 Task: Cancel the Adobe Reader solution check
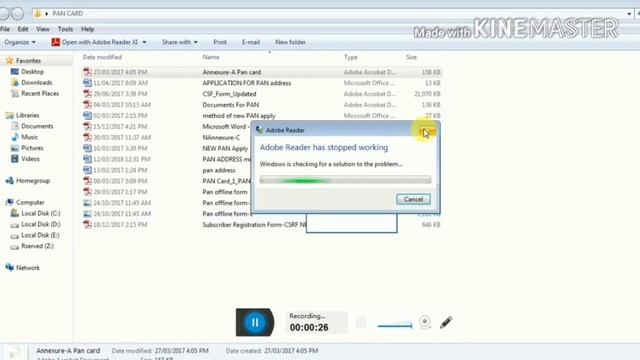pos(413,199)
